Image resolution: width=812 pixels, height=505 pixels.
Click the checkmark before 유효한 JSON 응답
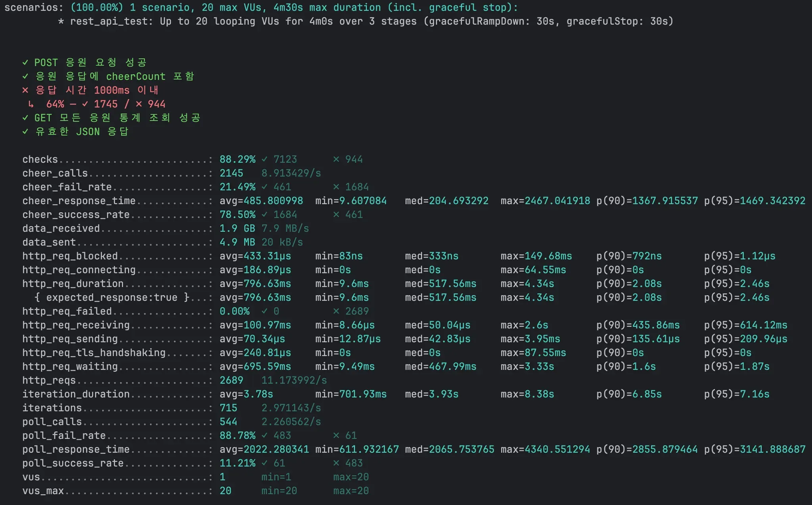25,132
